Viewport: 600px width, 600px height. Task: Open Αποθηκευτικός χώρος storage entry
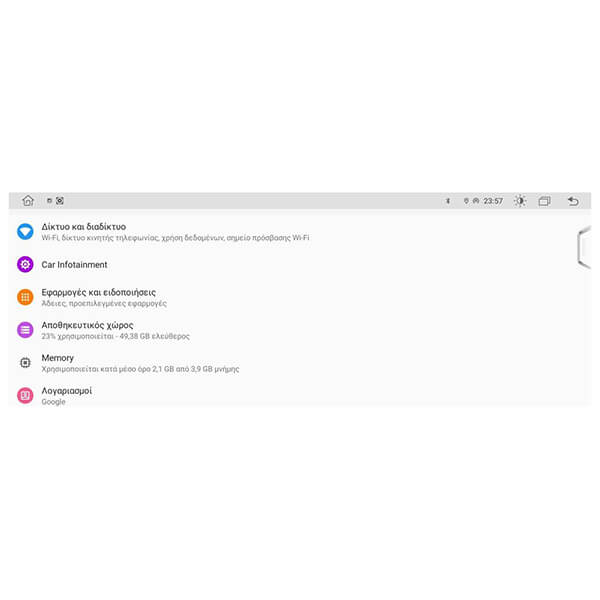[300, 330]
